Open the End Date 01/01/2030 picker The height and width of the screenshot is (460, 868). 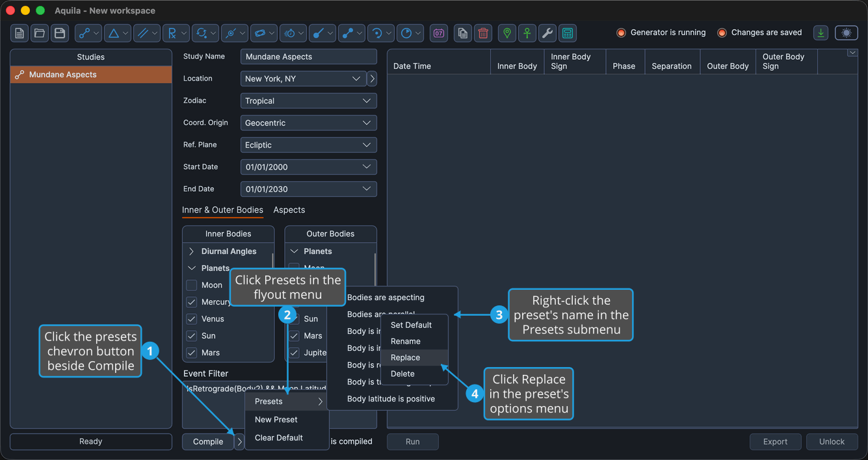308,189
